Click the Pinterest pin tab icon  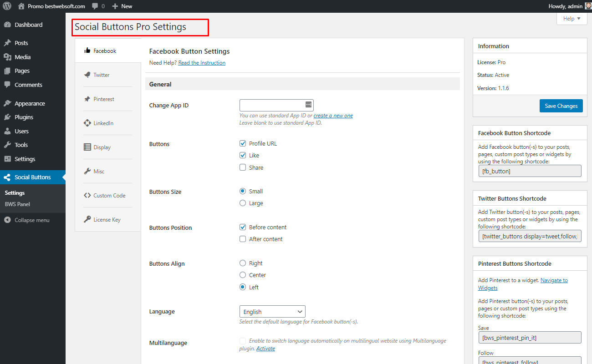pos(87,99)
